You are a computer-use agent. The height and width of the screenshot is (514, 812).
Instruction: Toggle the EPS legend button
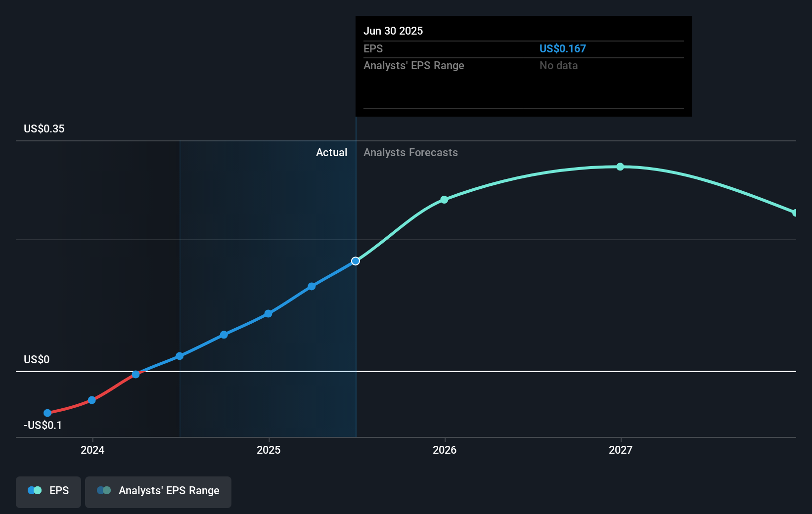pos(48,492)
